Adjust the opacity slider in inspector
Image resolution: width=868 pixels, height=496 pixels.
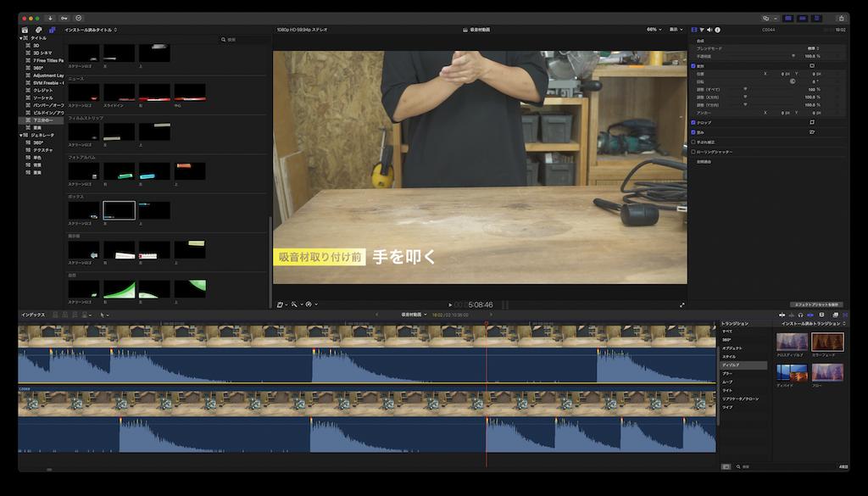coord(793,56)
